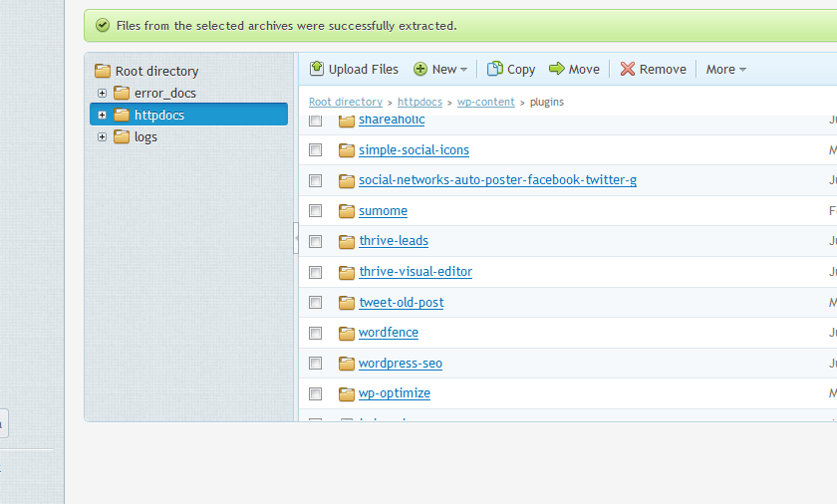
Task: Check the thrive-leads folder checkbox
Action: point(316,242)
